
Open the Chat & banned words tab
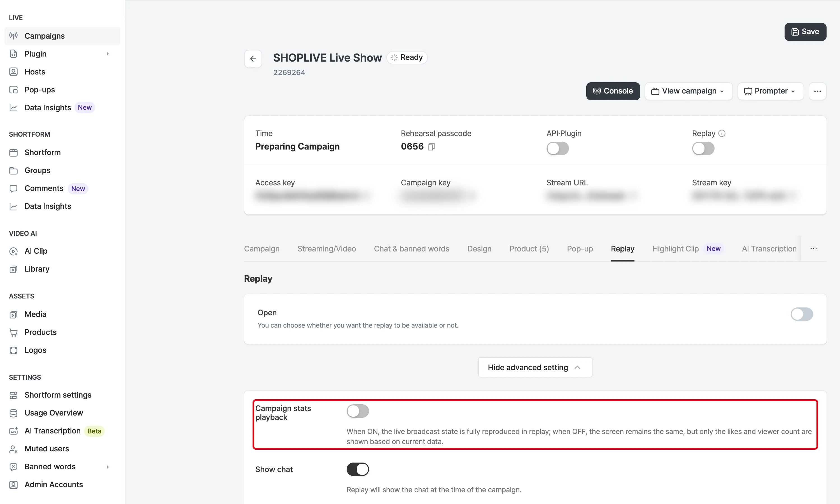click(x=412, y=249)
